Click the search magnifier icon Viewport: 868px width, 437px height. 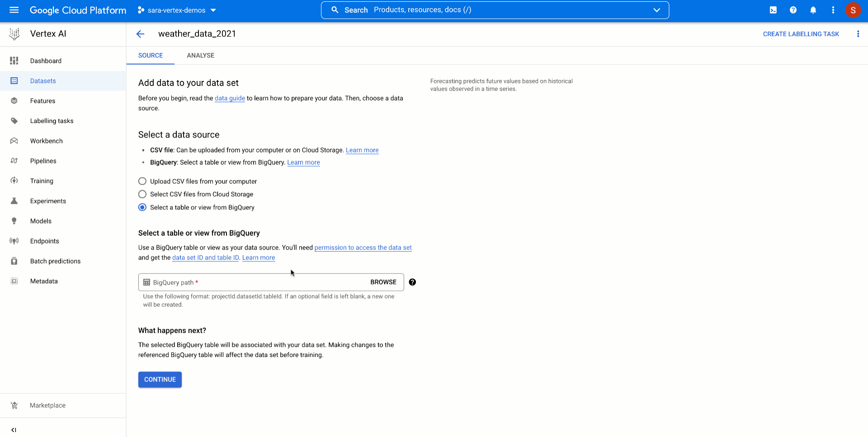point(335,10)
